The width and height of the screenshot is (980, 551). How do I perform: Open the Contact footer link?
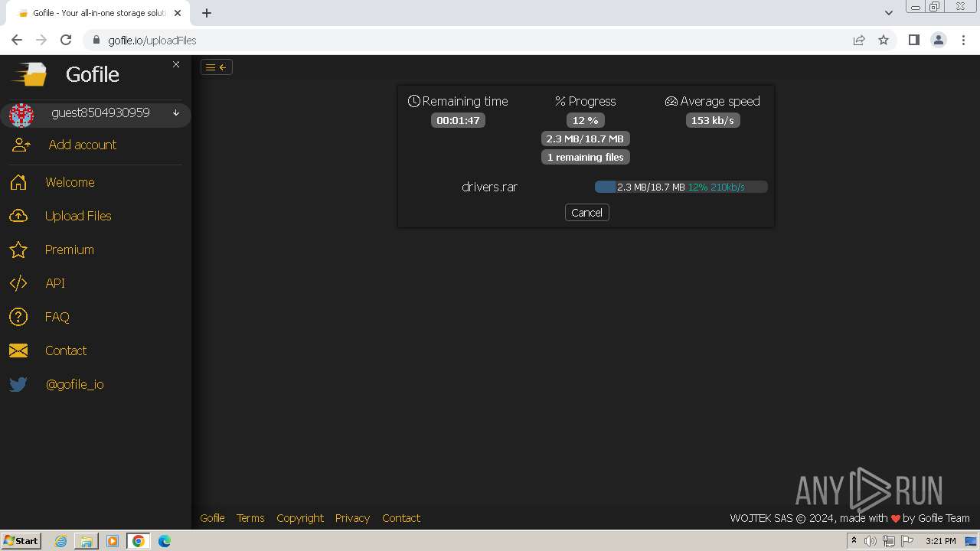[x=401, y=518]
